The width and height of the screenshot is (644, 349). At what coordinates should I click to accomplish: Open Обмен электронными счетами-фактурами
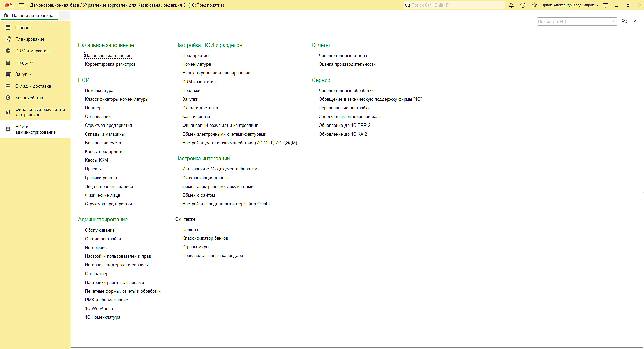224,134
